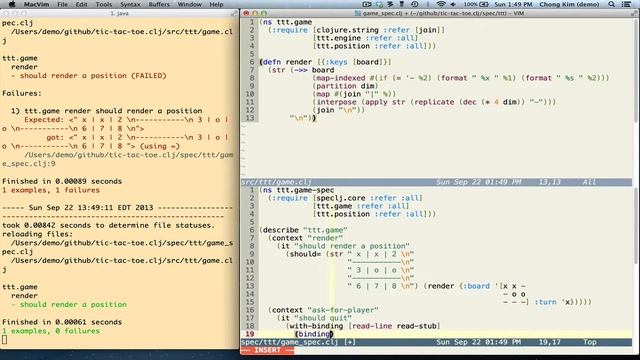Image resolution: width=640 pixels, height=360 pixels.
Task: Click 'Finished in 0.00089 seconds' in terminal
Action: coord(62,181)
